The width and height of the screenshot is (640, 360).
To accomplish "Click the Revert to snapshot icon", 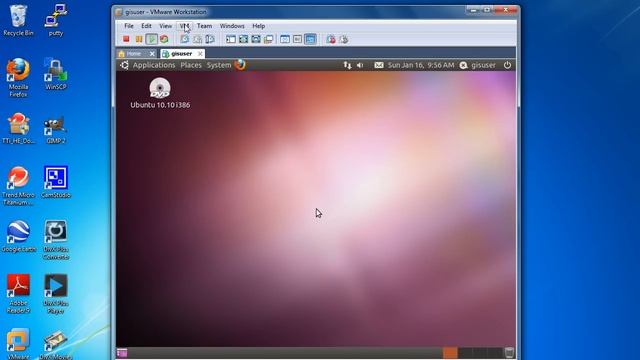I will click(198, 39).
